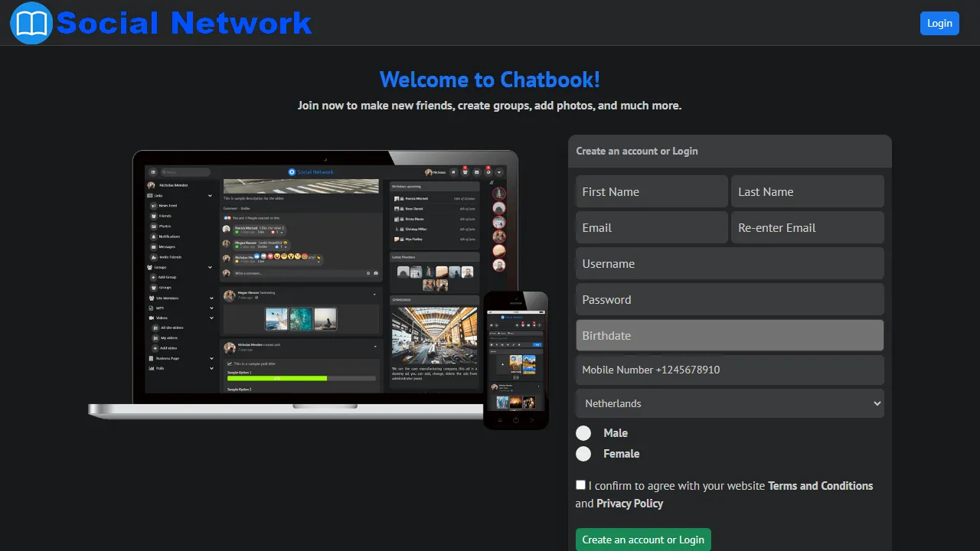Click the Social Network book logo
Viewport: 980px width, 551px height.
click(x=31, y=23)
